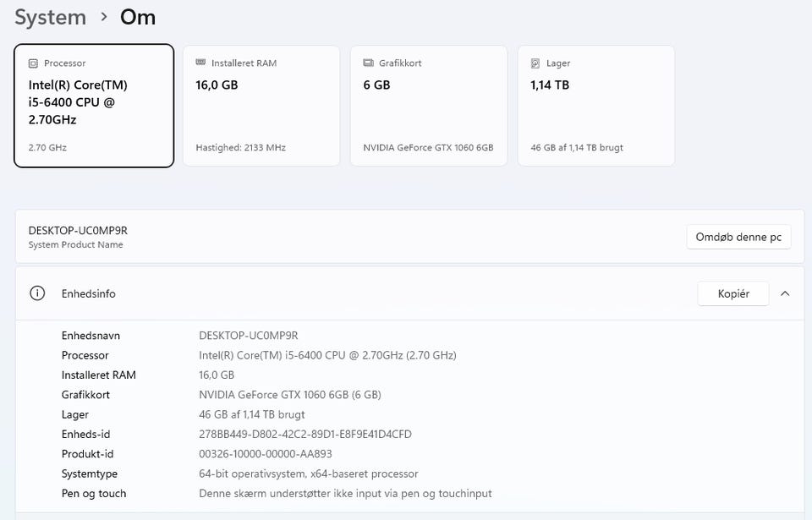The width and height of the screenshot is (812, 520).
Task: Click Omdøb denne pc button
Action: pyautogui.click(x=738, y=237)
